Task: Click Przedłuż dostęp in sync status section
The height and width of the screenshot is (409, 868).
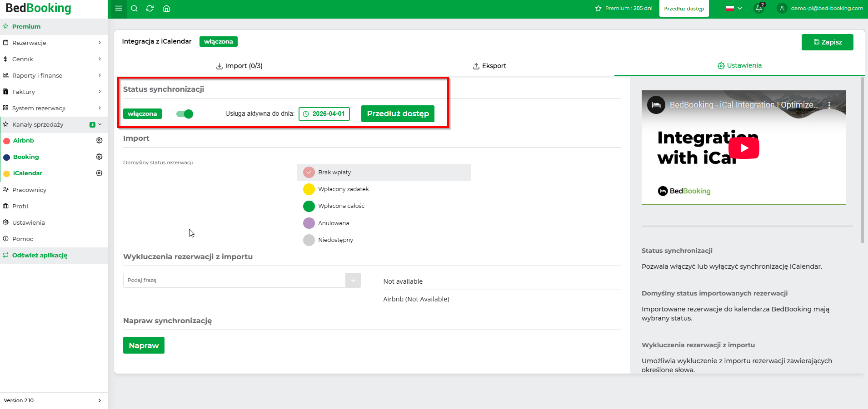Action: point(398,114)
